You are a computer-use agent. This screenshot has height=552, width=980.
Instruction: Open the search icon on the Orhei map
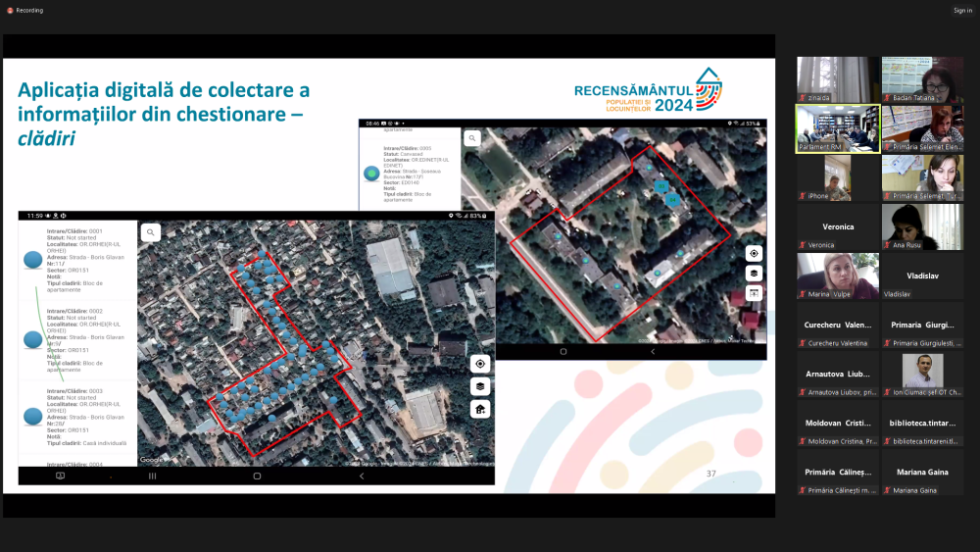[x=151, y=232]
